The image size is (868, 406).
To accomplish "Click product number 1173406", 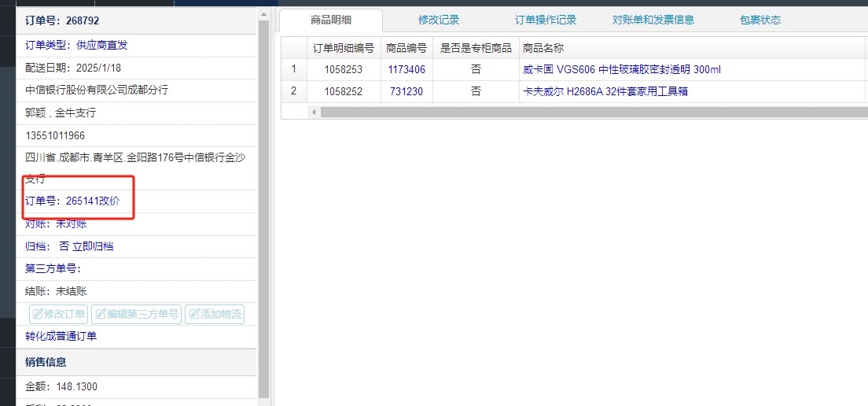I will pos(406,70).
